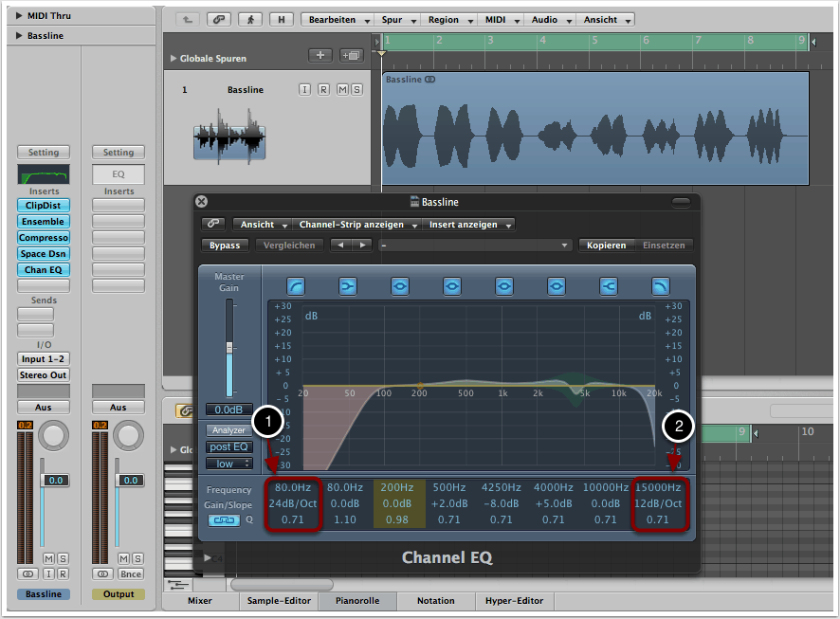Open the analyzer resolution 'low' dropdown

point(228,464)
